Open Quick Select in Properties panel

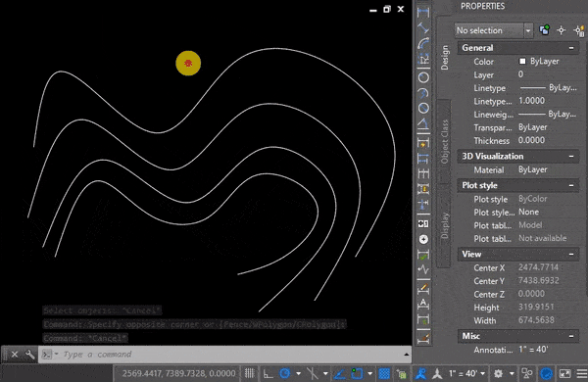579,30
